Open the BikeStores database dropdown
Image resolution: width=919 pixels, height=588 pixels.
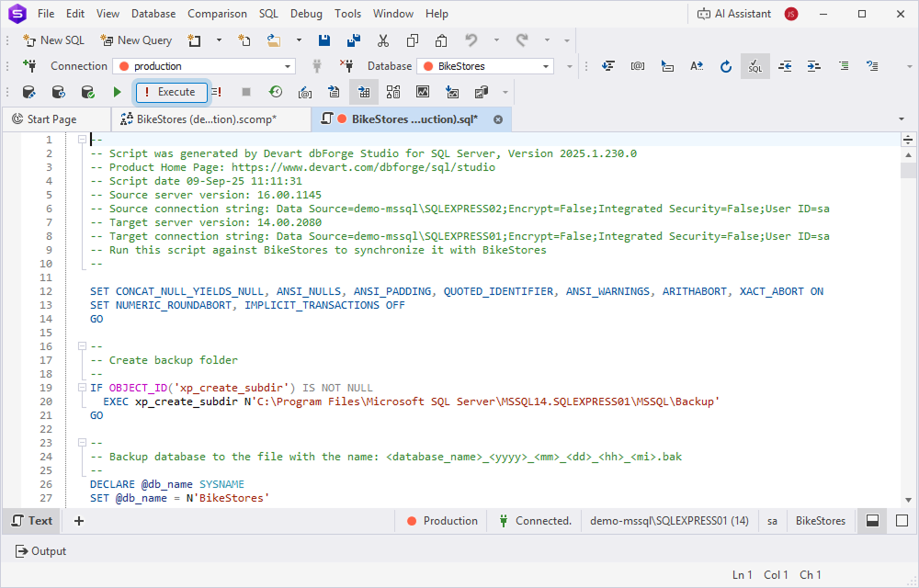(548, 65)
